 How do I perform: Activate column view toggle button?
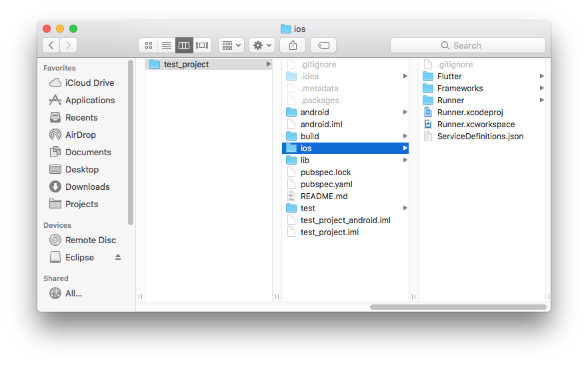(184, 45)
